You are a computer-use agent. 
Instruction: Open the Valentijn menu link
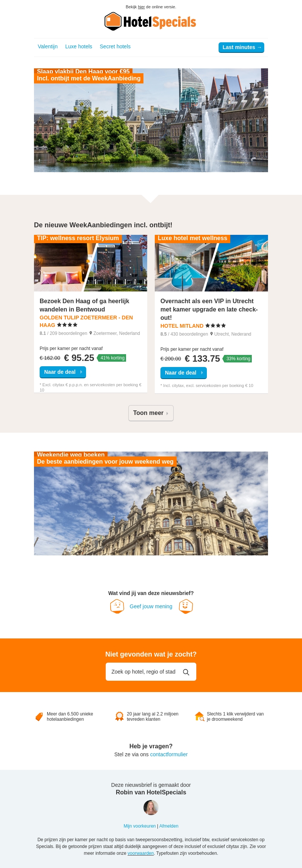coord(48,46)
